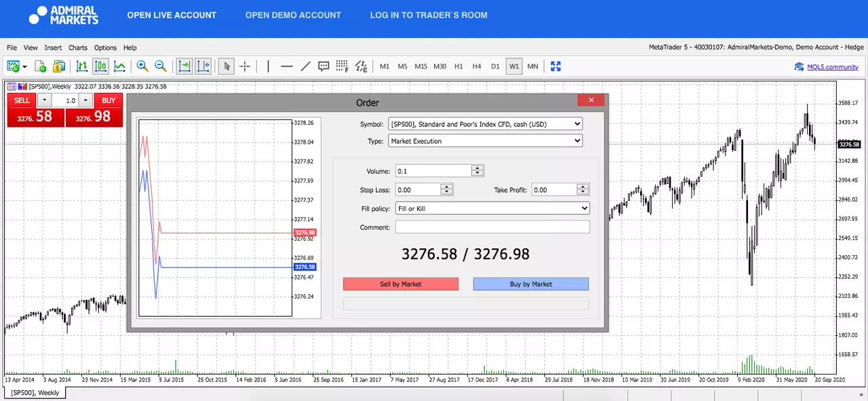
Task: Toggle chart auto scroll to end
Action: click(184, 66)
